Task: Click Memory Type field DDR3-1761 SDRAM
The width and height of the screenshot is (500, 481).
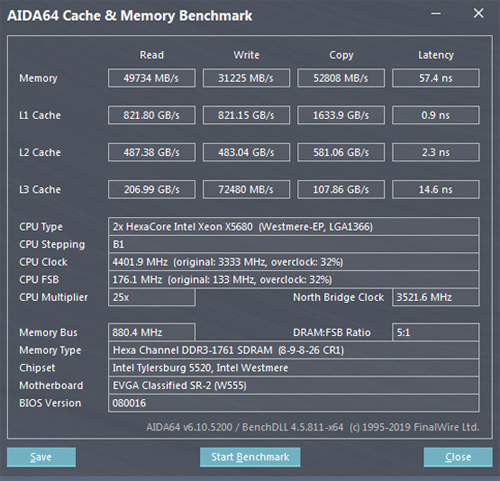Action: click(x=294, y=350)
